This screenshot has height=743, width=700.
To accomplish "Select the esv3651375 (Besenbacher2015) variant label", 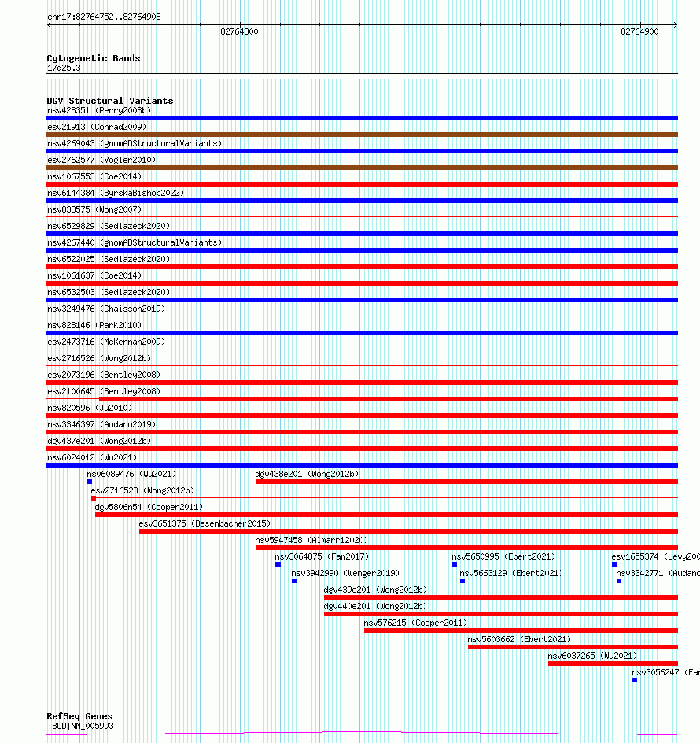I will click(x=204, y=523).
